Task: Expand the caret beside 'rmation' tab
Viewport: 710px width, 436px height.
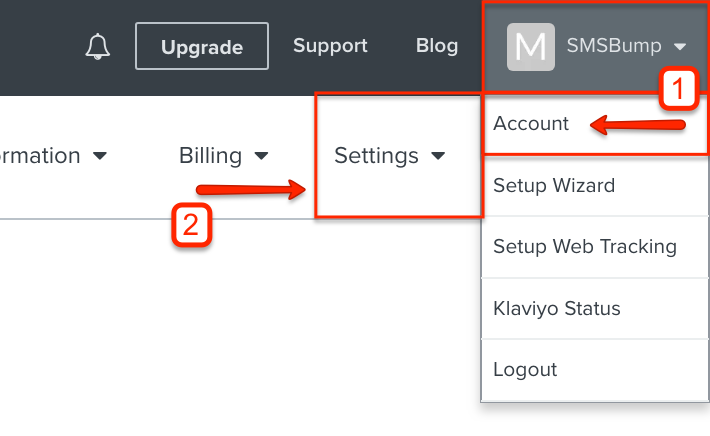Action: coord(100,156)
